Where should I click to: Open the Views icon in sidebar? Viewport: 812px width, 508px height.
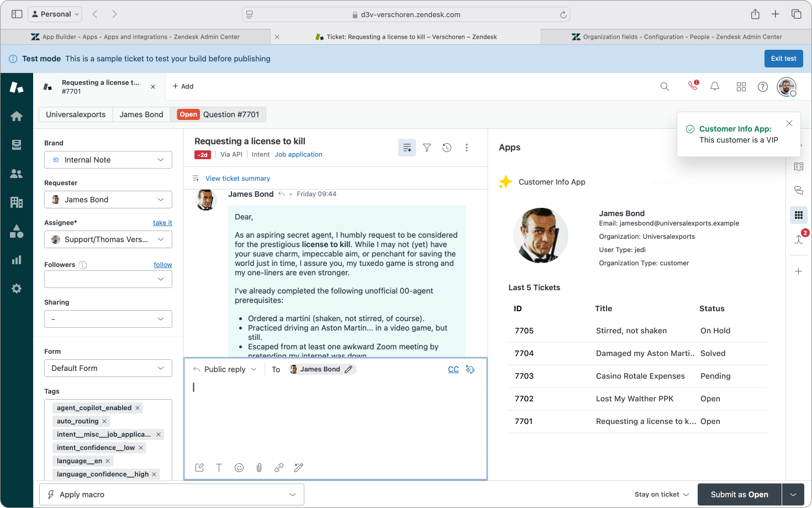pyautogui.click(x=17, y=145)
